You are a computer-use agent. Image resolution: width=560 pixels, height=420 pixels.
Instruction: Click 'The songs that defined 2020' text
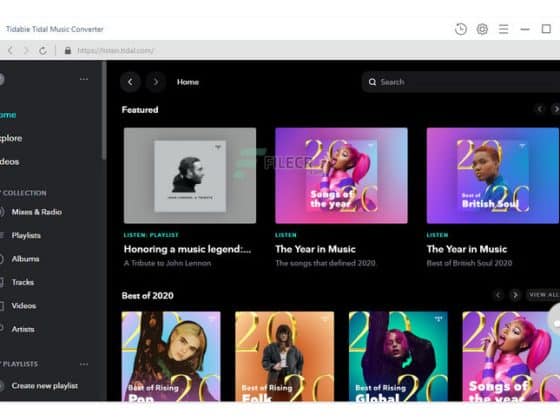click(325, 264)
